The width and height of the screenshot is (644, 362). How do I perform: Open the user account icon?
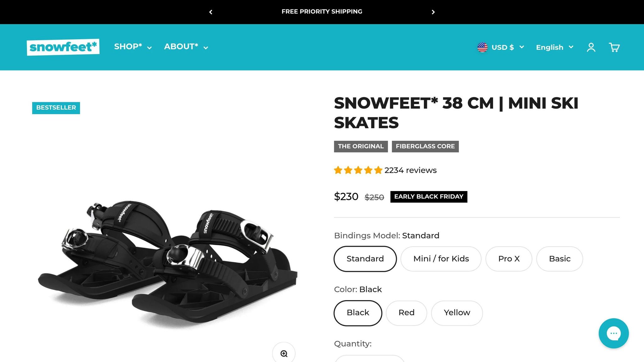pyautogui.click(x=591, y=47)
